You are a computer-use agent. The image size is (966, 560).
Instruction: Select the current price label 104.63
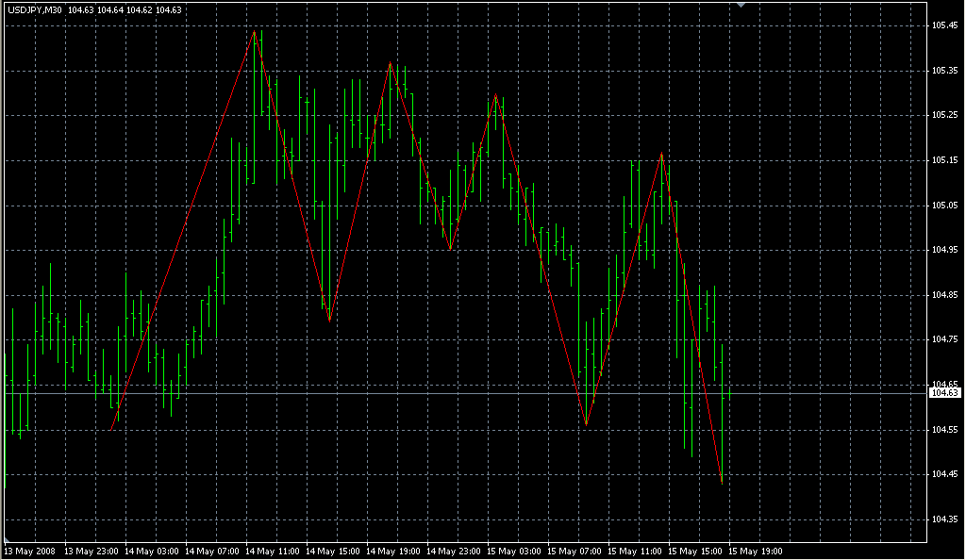point(944,392)
